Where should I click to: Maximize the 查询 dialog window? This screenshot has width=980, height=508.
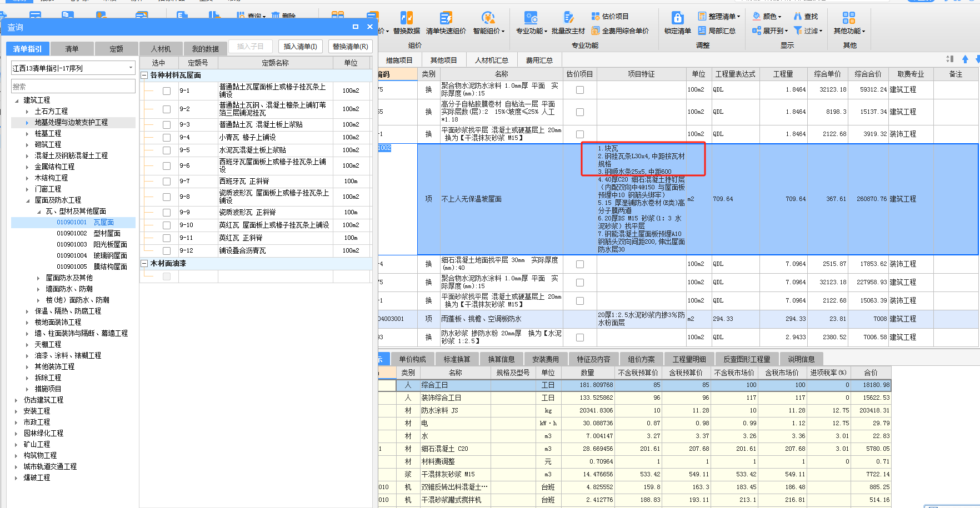356,27
